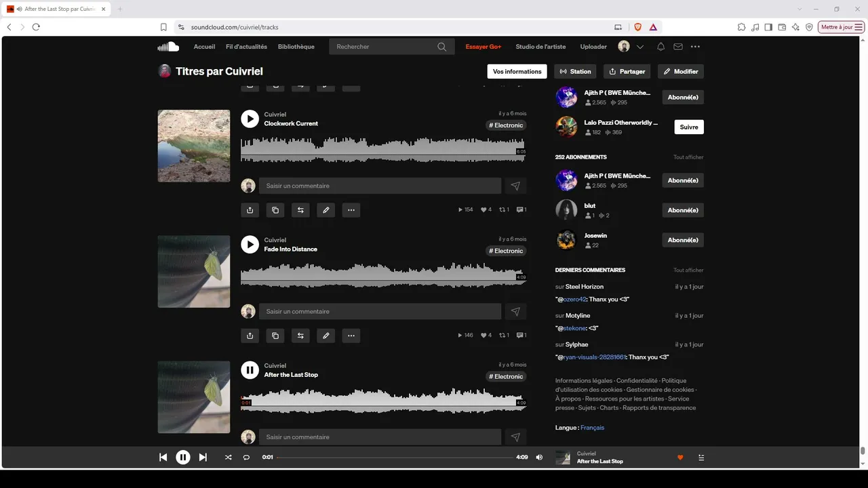Image resolution: width=868 pixels, height=488 pixels.
Task: Open more options for Clockwork Current
Action: coord(351,210)
